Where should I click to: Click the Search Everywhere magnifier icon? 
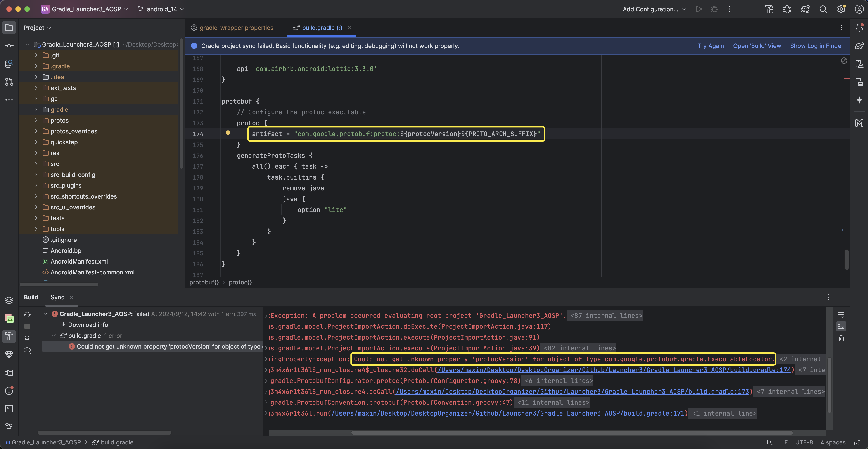pos(823,9)
